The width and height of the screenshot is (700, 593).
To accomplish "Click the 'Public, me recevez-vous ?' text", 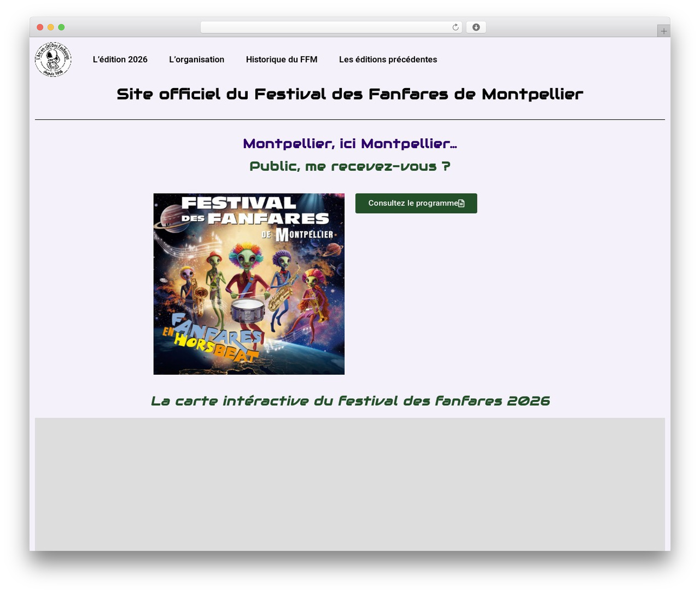I will 350,166.
